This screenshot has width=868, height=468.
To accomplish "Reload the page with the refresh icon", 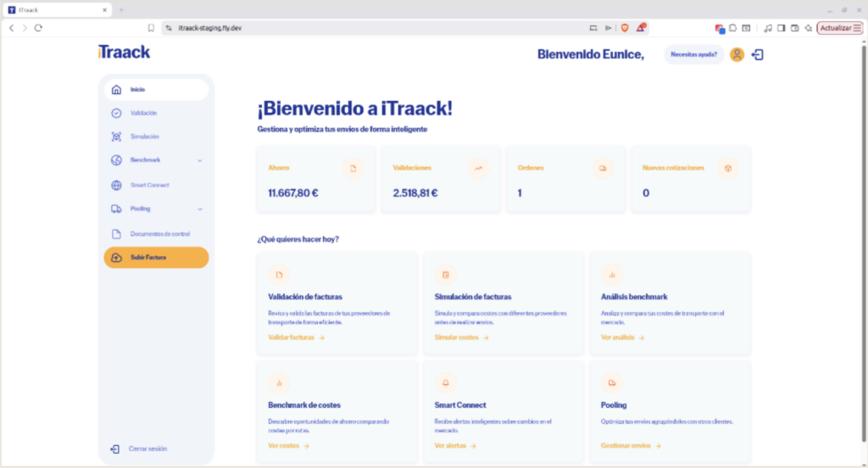I will click(38, 28).
